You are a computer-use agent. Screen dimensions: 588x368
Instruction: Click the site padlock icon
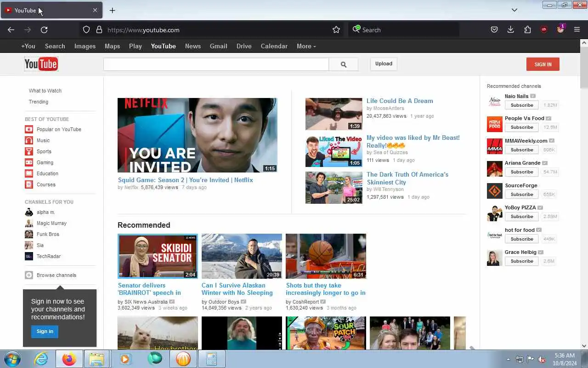point(99,30)
